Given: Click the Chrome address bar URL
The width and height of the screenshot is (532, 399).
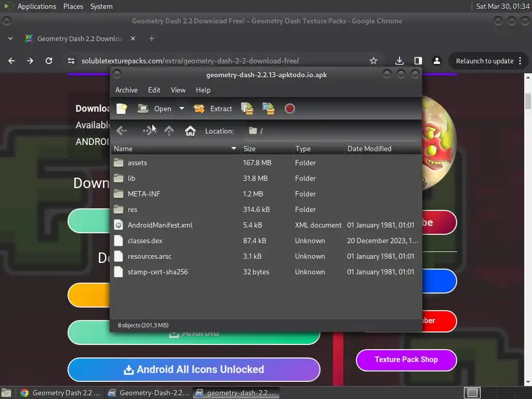Looking at the screenshot, I should click(x=190, y=61).
